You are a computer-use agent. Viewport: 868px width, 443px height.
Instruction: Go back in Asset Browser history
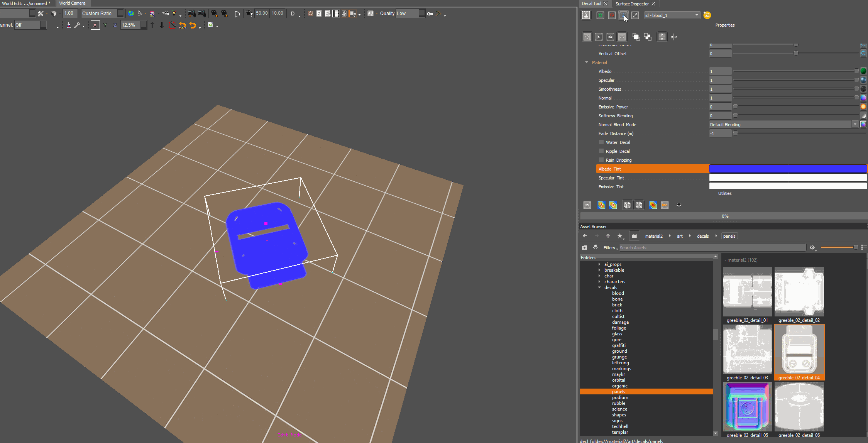click(585, 236)
